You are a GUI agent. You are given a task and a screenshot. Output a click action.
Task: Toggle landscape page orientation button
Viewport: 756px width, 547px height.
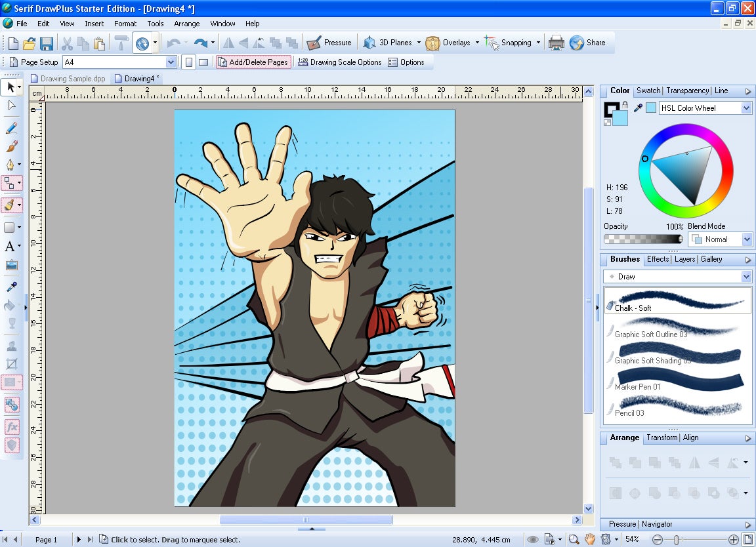click(203, 62)
